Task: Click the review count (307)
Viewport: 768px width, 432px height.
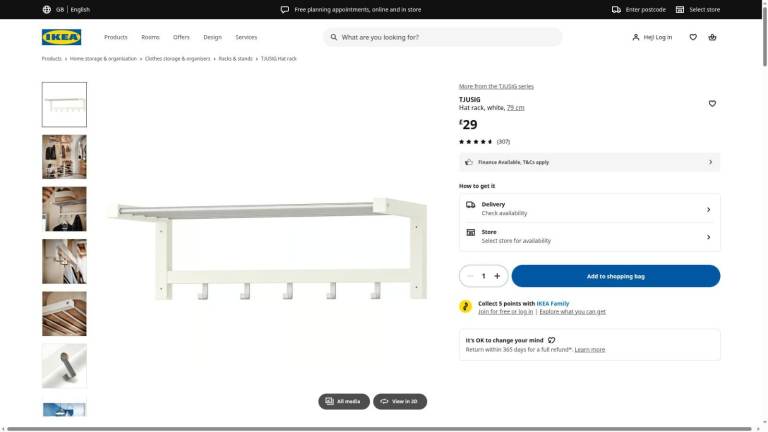Action: (503, 142)
